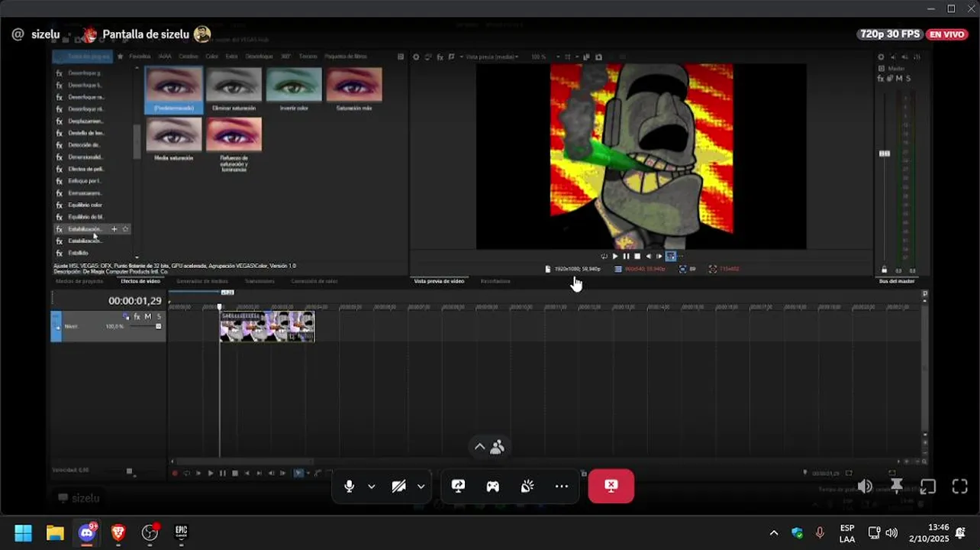Toggle master fader lock icon

pos(885,270)
